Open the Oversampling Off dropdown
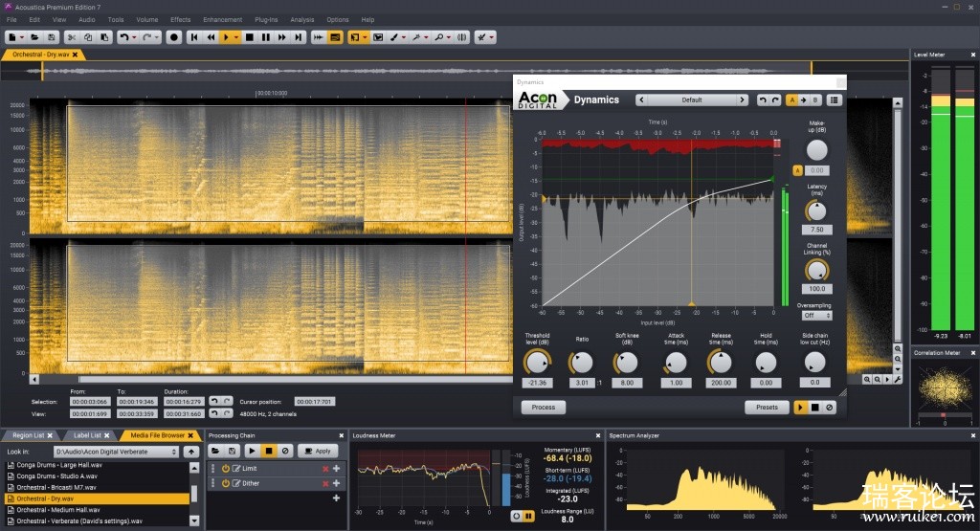The width and height of the screenshot is (980, 531). pos(817,316)
